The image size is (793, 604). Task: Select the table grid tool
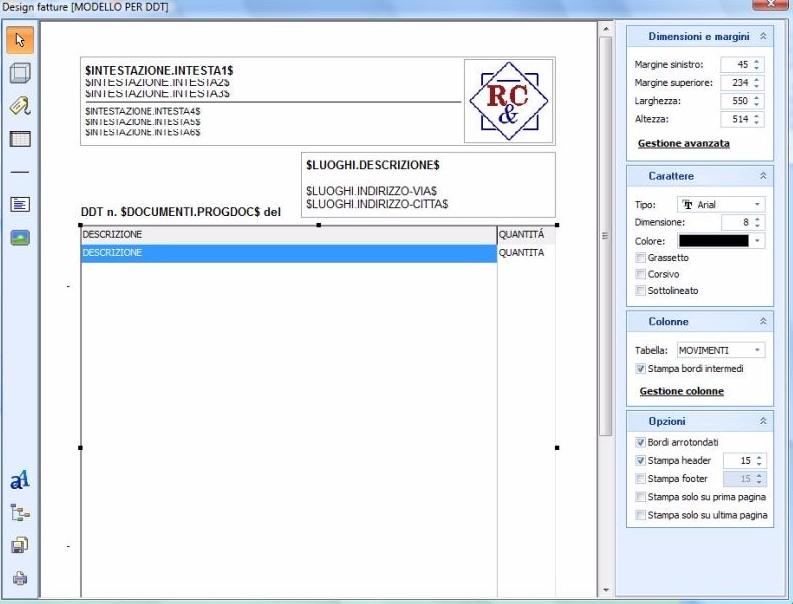(20, 139)
